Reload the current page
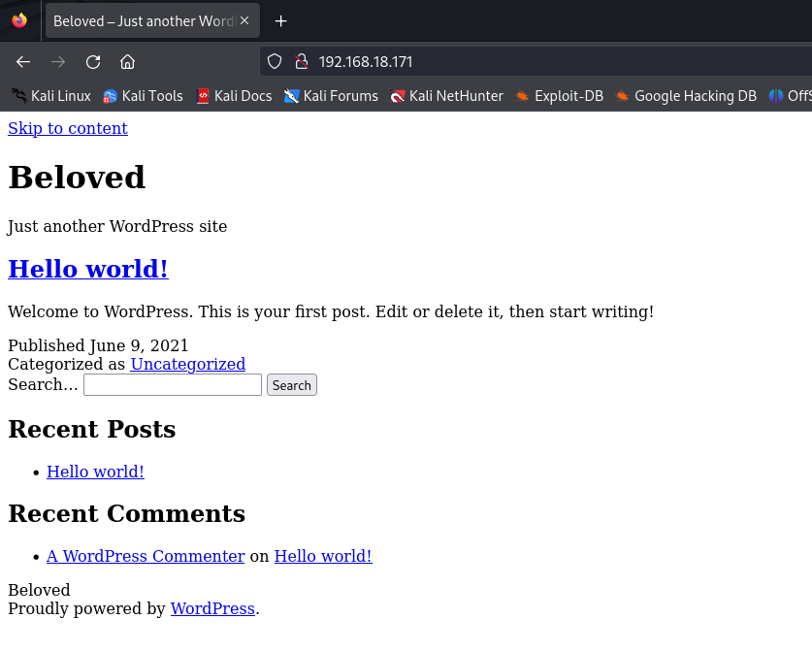 (x=93, y=62)
